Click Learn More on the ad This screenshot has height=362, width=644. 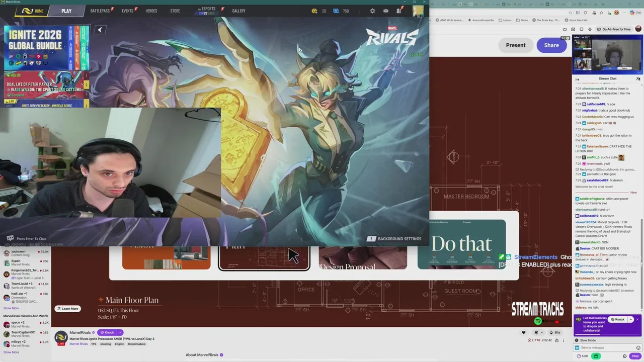(67, 309)
